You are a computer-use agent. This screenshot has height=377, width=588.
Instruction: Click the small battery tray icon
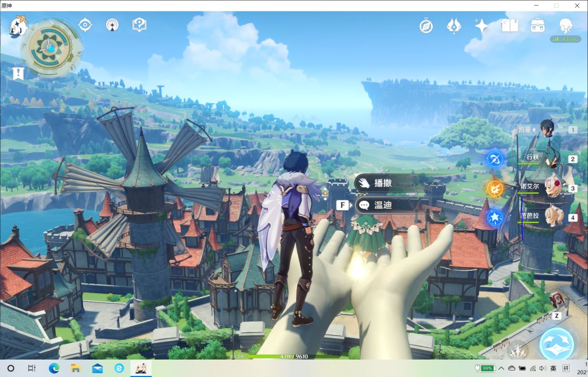[522, 368]
